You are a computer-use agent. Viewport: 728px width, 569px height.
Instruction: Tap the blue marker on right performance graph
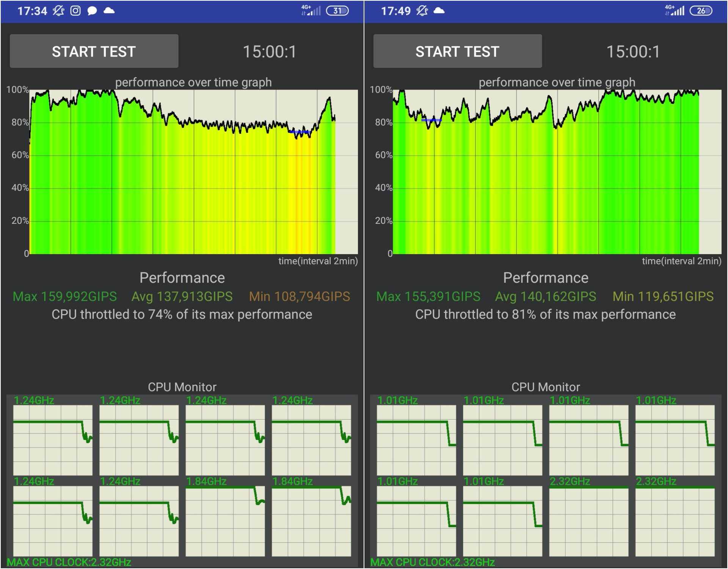coord(431,120)
